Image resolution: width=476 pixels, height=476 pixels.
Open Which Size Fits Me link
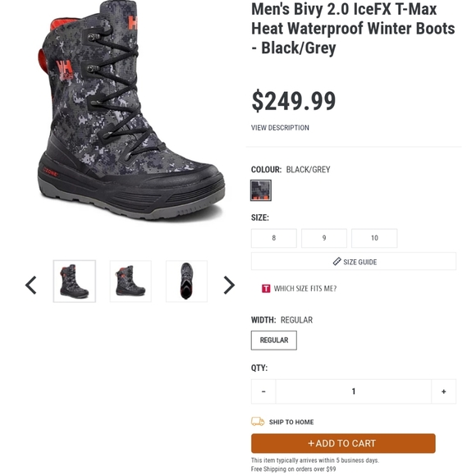pyautogui.click(x=305, y=288)
